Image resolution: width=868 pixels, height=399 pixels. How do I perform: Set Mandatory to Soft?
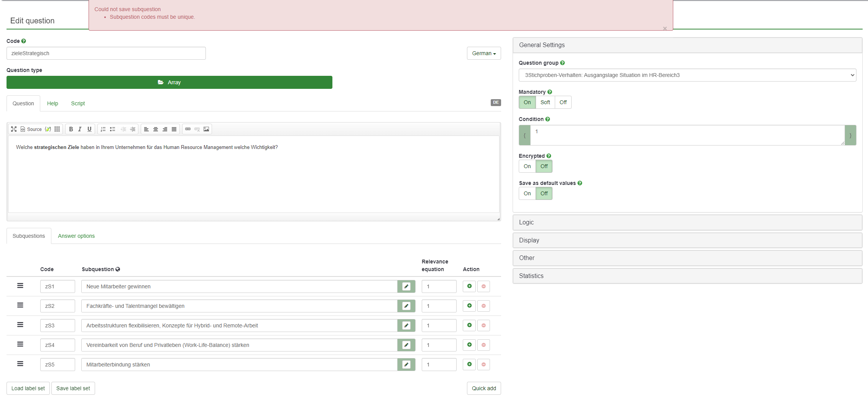(x=545, y=102)
